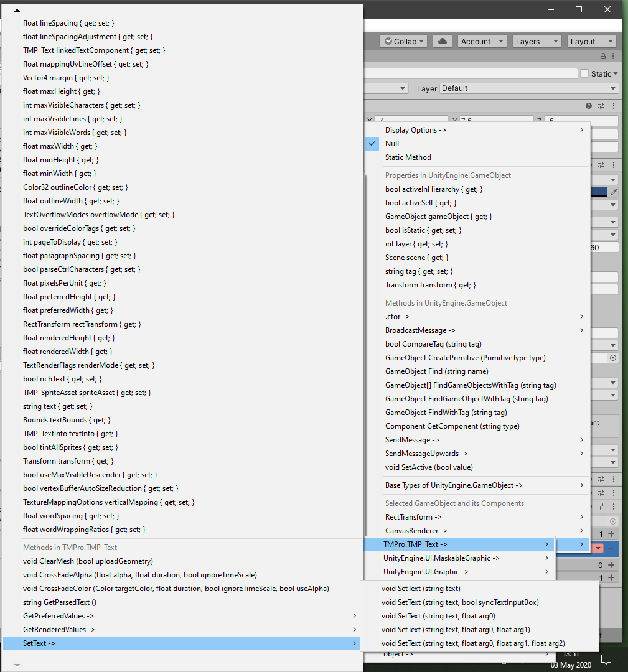
Task: Select void ClearMesh (bool uploadGeometry)
Action: (x=183, y=561)
